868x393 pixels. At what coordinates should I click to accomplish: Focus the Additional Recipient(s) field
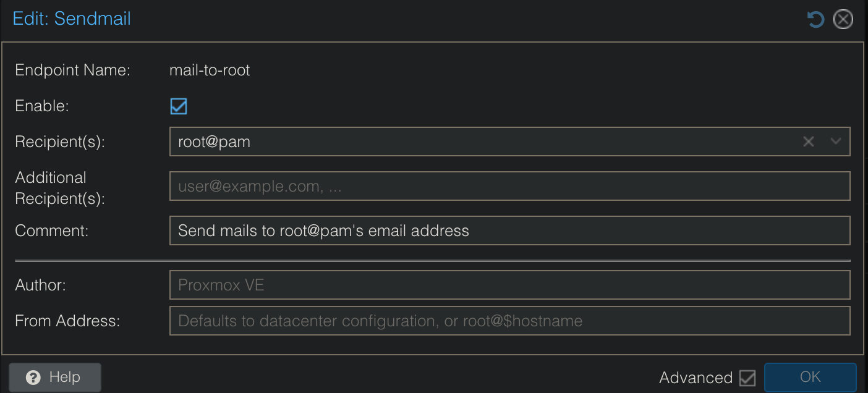[509, 186]
